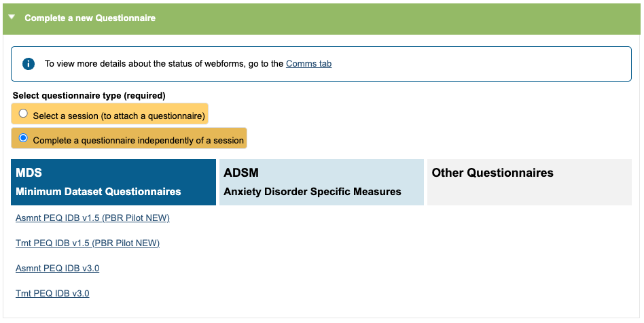
Task: Click the 'Select questionnaire type (required)' label
Action: 89,95
